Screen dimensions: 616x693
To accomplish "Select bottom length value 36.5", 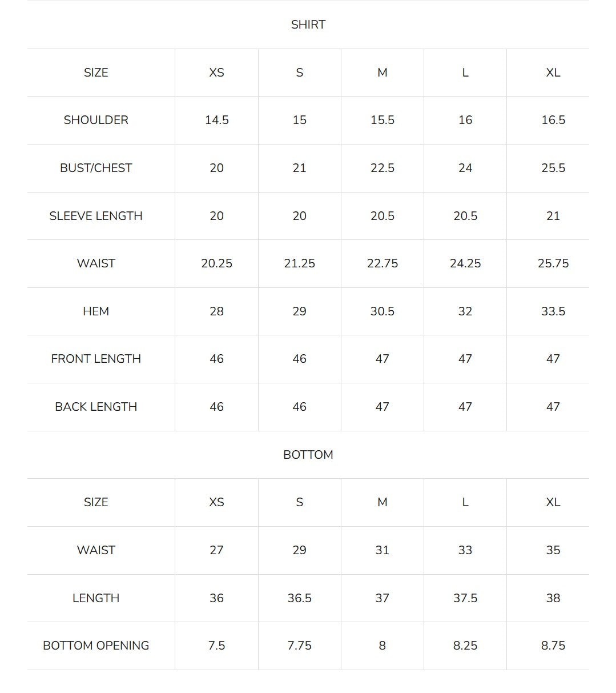I will [300, 598].
